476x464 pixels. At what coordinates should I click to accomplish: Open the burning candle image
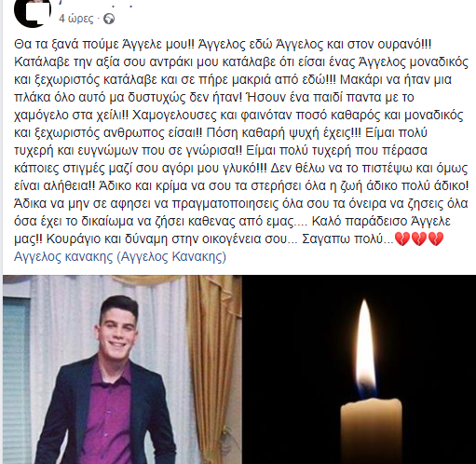360,369
